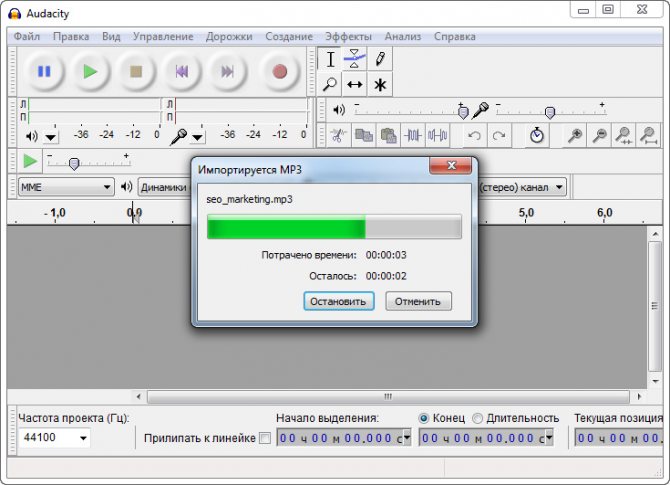Open the Управление menu
This screenshot has height=485, width=670.
tap(163, 37)
